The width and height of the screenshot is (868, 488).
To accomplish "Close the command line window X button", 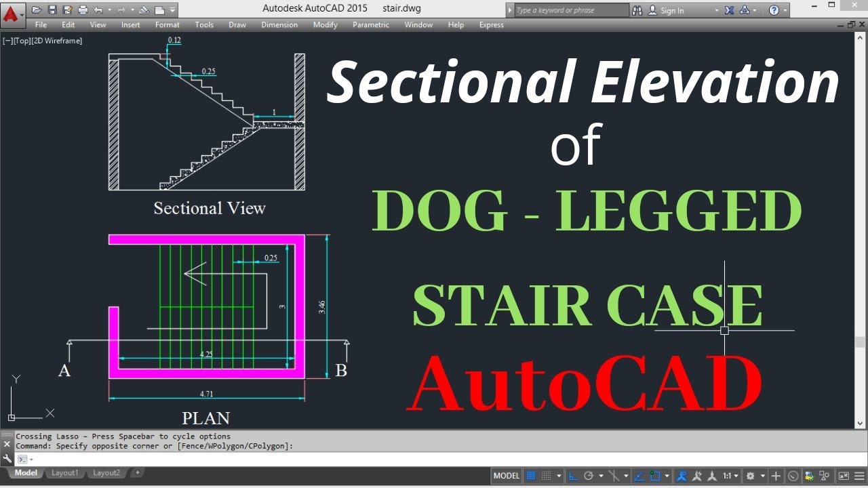I will point(7,445).
